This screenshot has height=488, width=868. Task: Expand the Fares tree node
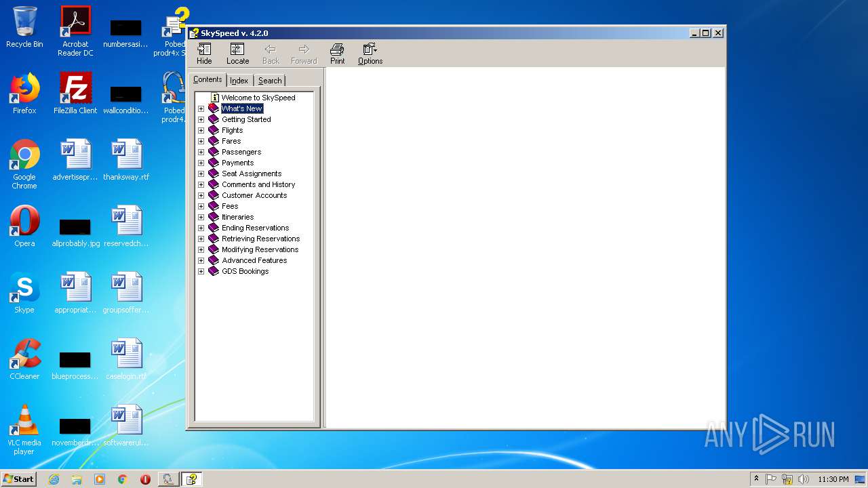[201, 141]
